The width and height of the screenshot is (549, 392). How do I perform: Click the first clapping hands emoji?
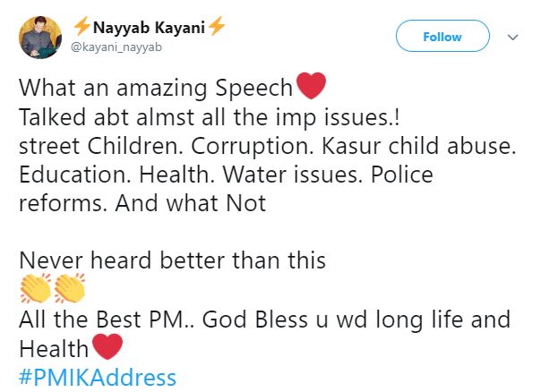[x=35, y=289]
